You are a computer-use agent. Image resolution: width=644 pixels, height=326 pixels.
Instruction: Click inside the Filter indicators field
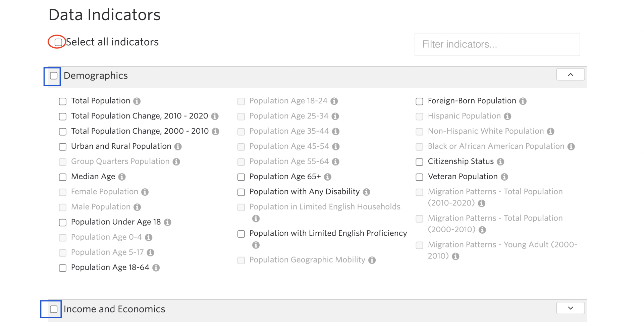497,44
